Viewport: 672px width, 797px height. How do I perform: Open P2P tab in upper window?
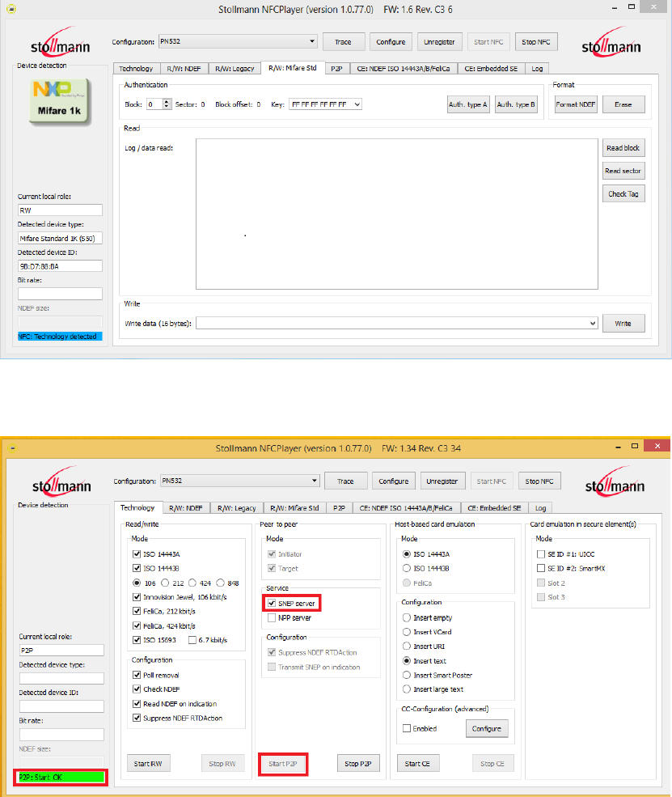pyautogui.click(x=336, y=69)
